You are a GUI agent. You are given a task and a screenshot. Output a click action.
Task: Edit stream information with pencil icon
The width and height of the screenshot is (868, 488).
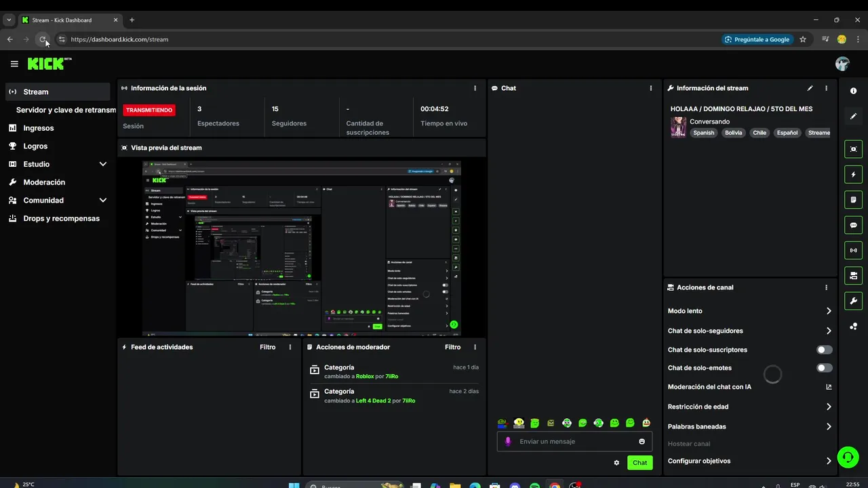coord(810,88)
